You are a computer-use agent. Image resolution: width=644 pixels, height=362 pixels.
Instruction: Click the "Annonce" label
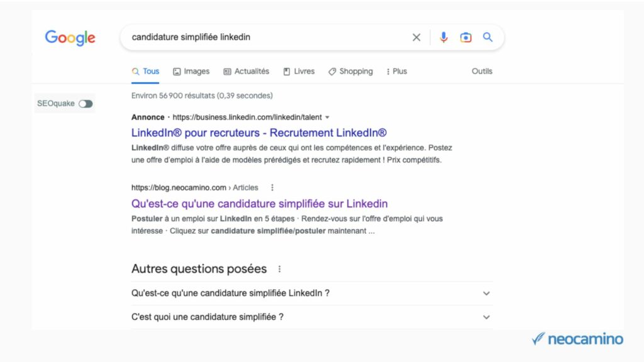(x=148, y=118)
